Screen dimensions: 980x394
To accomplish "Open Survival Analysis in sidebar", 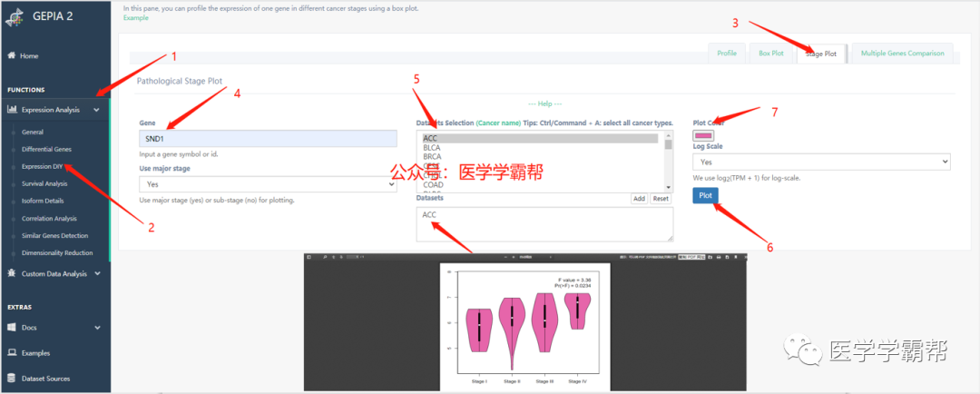I will coord(44,184).
